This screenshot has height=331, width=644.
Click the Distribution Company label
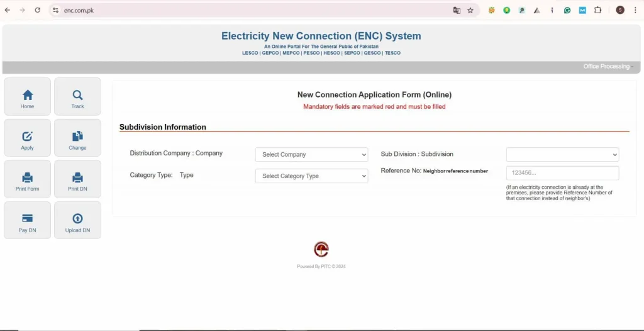[176, 153]
